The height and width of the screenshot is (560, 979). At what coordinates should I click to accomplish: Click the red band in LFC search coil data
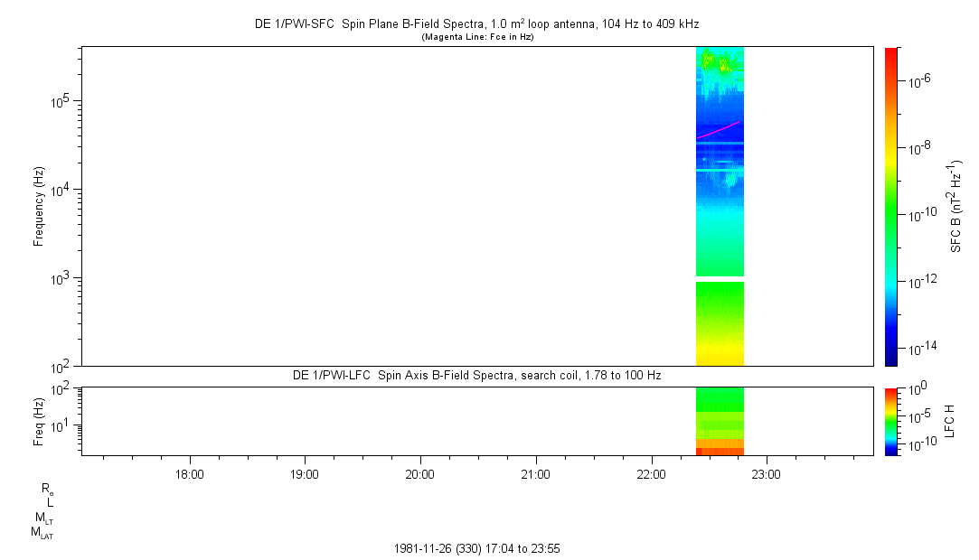[x=720, y=451]
